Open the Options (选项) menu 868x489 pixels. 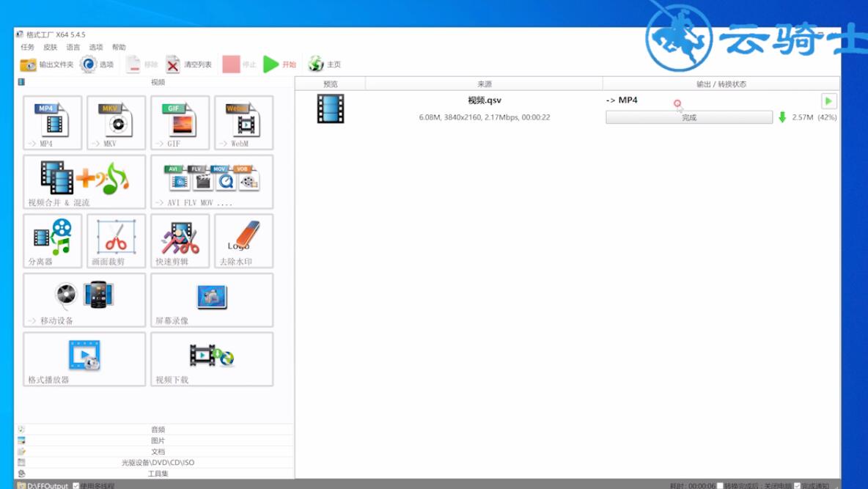click(x=96, y=47)
